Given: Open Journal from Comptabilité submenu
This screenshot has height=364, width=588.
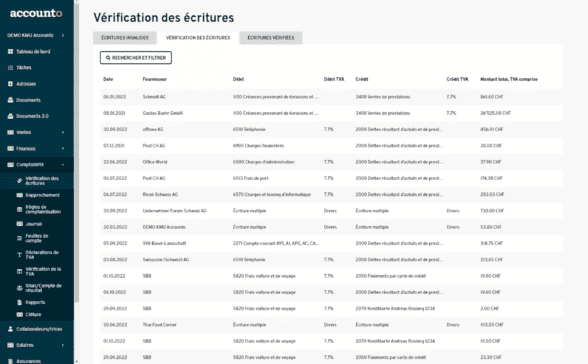Looking at the screenshot, I should pos(34,224).
